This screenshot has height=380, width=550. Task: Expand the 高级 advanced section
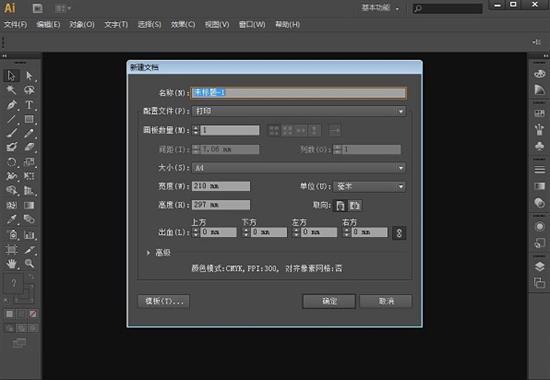click(148, 253)
